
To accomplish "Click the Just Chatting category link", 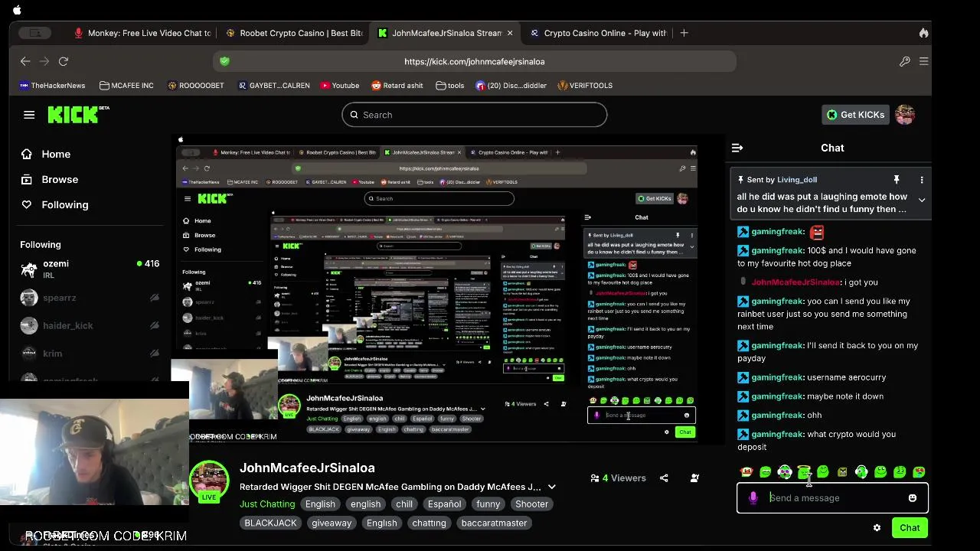I will coord(267,504).
